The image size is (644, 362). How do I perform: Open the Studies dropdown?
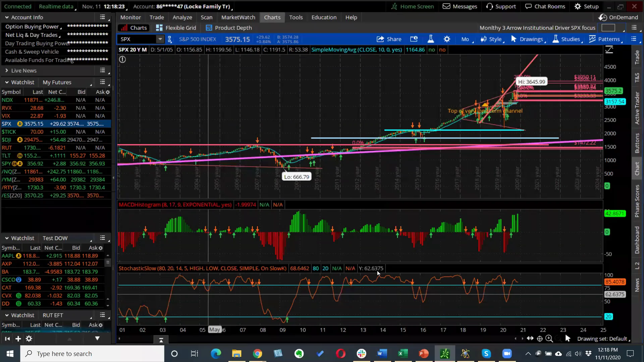567,39
